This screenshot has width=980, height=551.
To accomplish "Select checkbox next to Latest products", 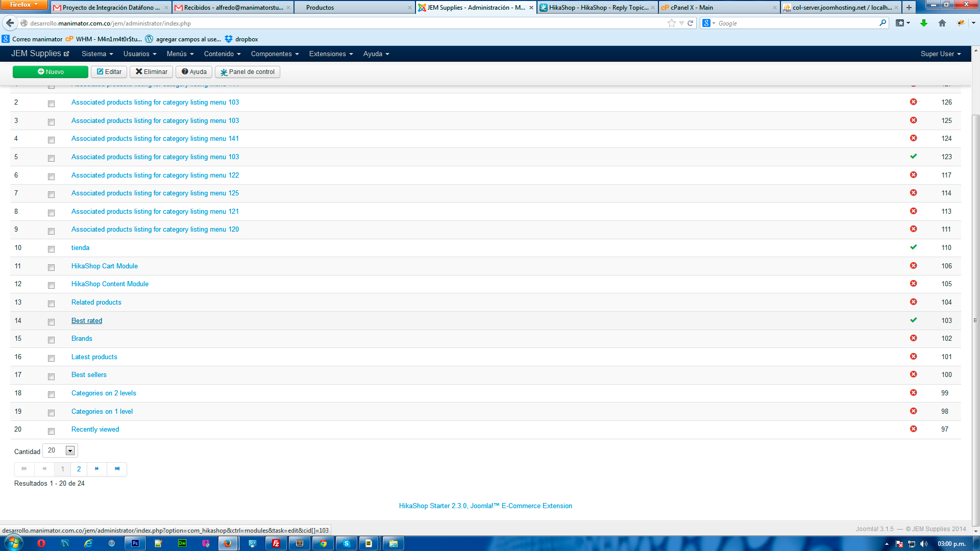I will 51,358.
